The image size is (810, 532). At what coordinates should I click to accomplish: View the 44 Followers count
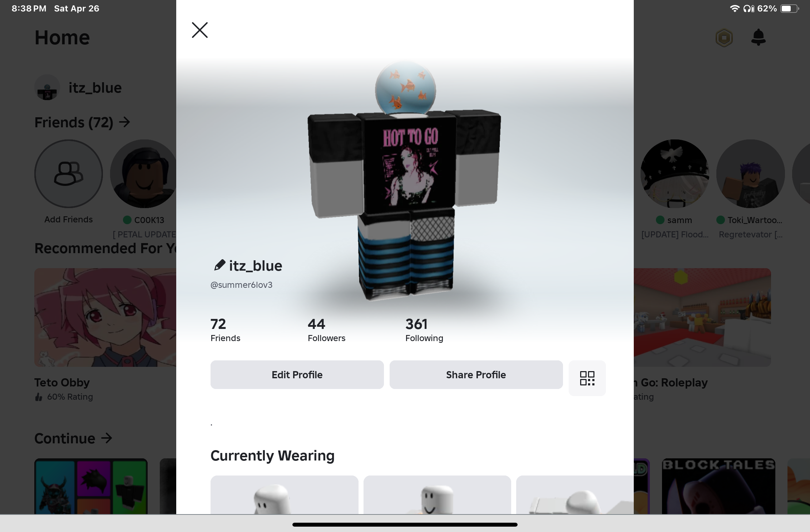tap(326, 330)
